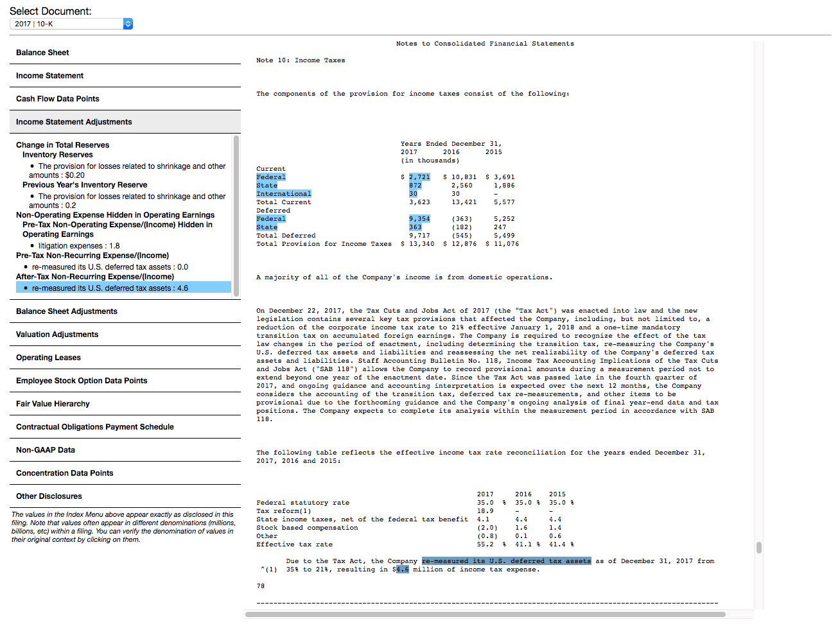Click Previous Year's shrinkage provision 0.2 item

click(x=127, y=201)
